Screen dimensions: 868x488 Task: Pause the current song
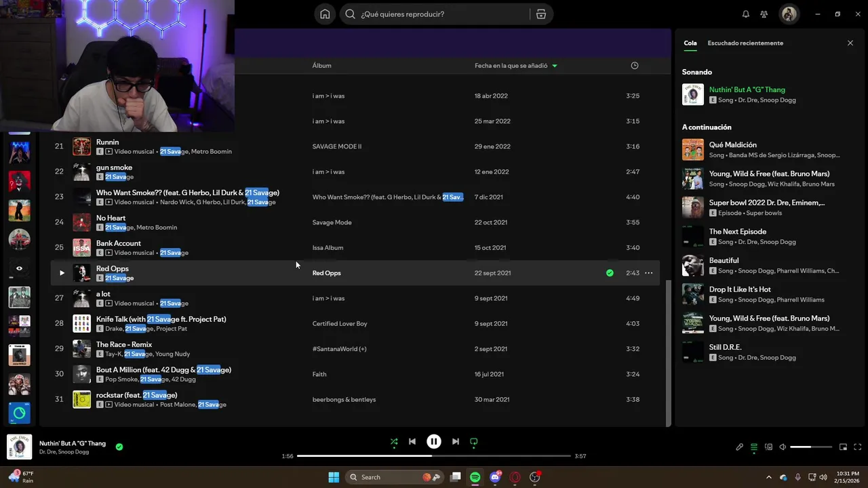434,441
